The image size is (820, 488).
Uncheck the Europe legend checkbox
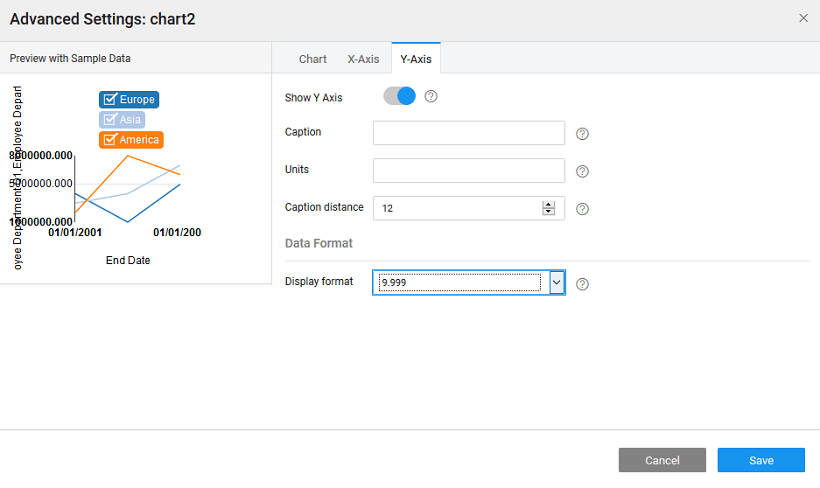(x=110, y=100)
